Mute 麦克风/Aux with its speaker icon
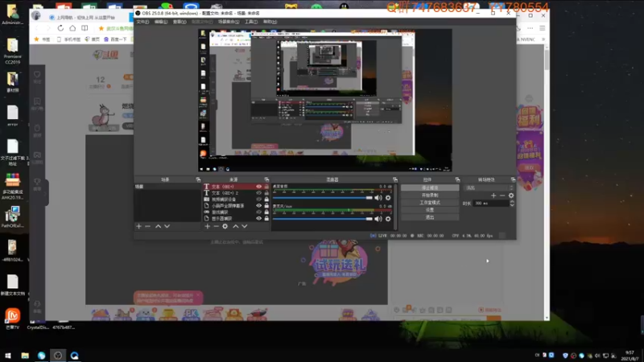 click(378, 219)
